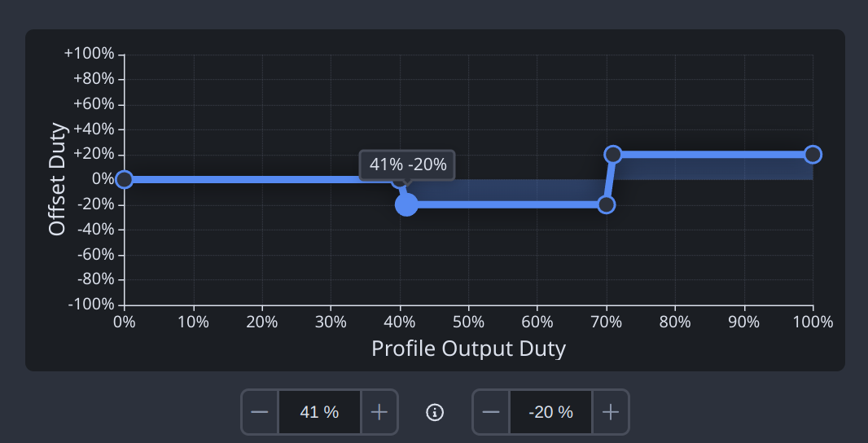Select the hollow point at 40%, 0%
Screen dimensions: 868x443
tap(397, 180)
